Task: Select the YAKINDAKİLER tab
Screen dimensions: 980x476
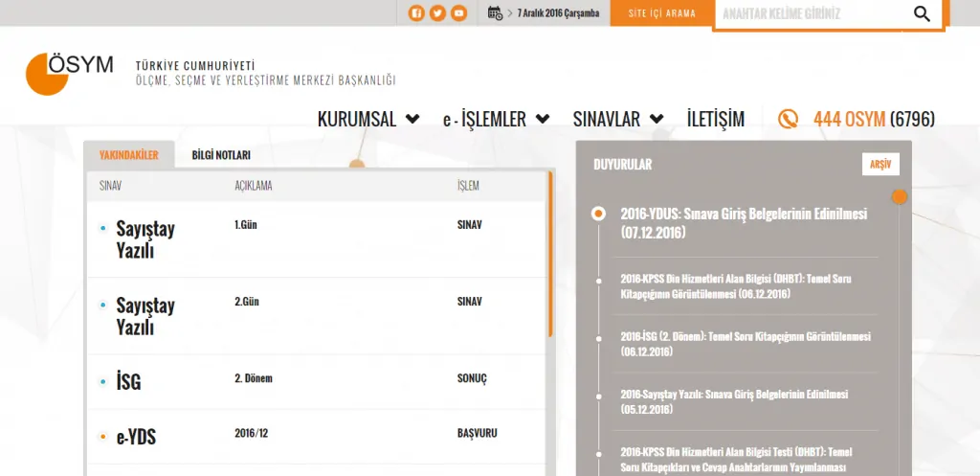Action: coord(129,155)
